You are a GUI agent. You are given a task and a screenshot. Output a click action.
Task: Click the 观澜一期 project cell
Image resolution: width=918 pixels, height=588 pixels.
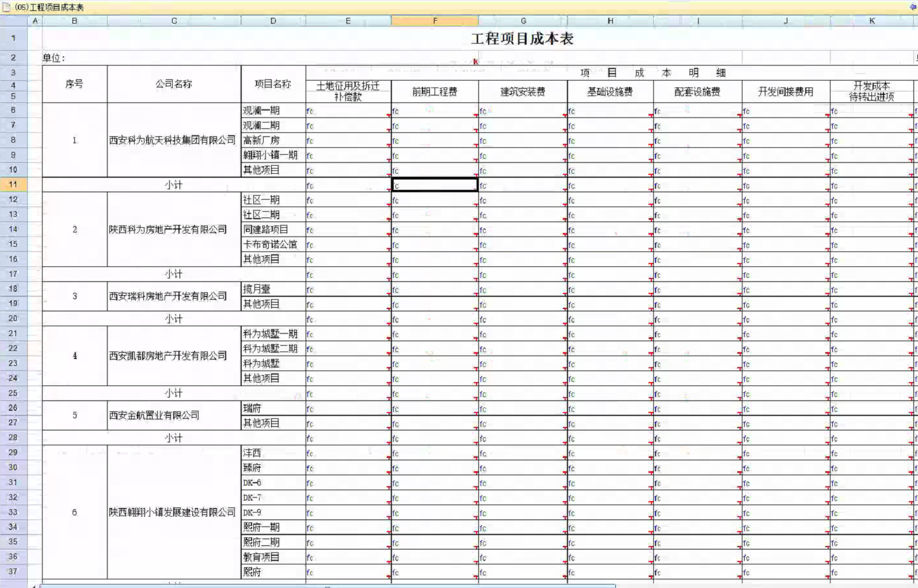point(273,110)
